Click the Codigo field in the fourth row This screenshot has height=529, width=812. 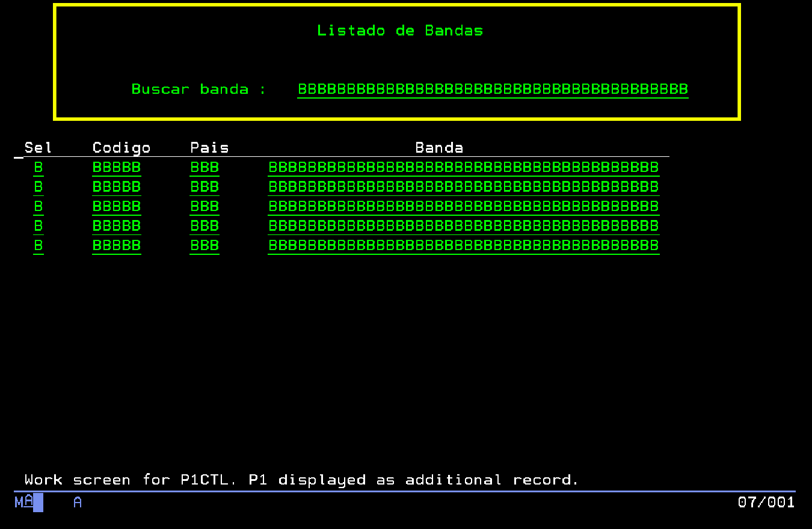pyautogui.click(x=117, y=226)
